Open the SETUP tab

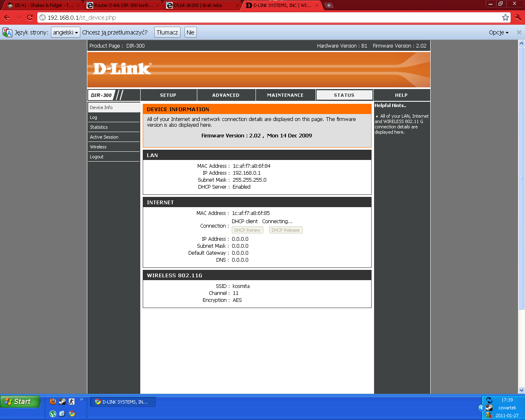point(168,95)
